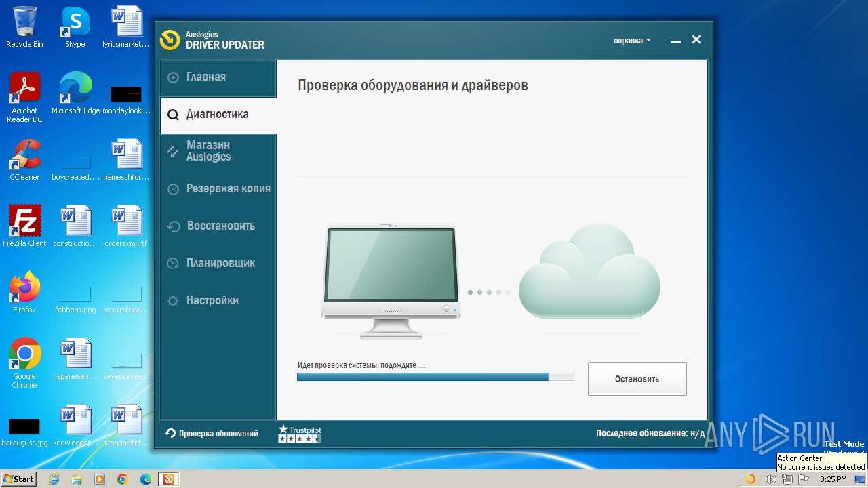Open Internet Explorer from taskbar
Image resolution: width=868 pixels, height=488 pixels.
pyautogui.click(x=54, y=479)
